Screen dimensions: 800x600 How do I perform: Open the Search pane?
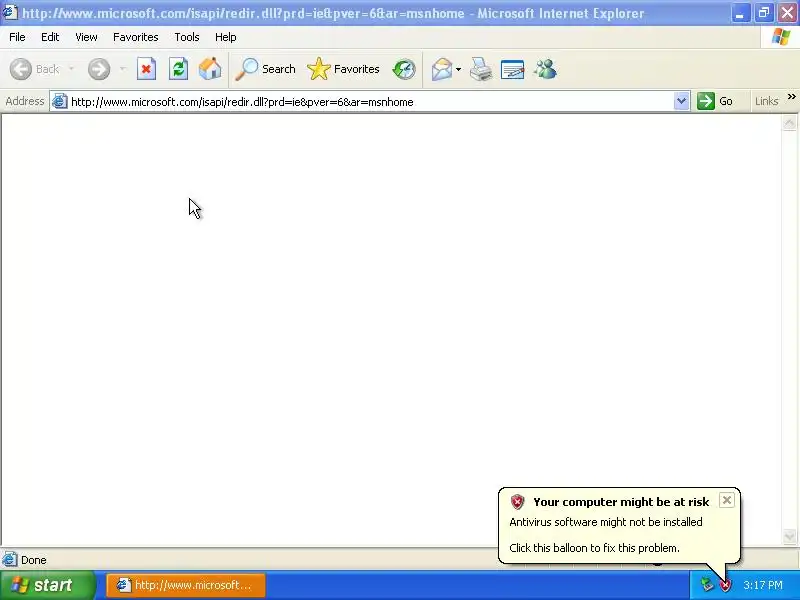pos(265,69)
